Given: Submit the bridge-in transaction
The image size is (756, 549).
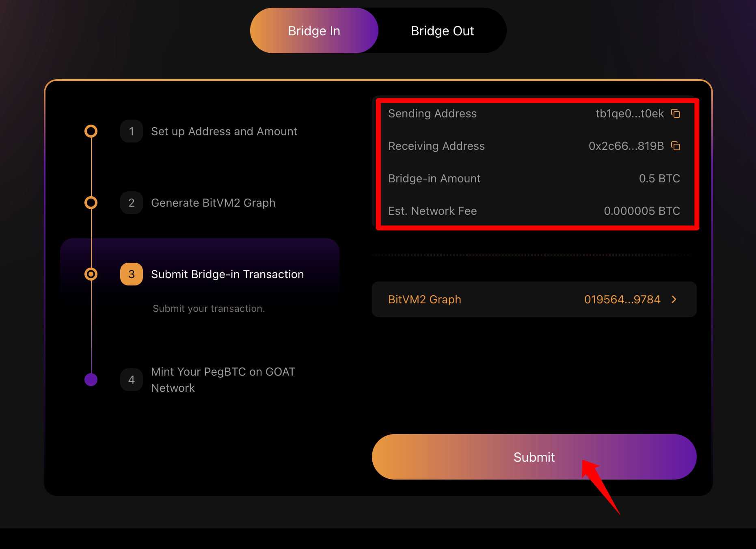Looking at the screenshot, I should [534, 457].
